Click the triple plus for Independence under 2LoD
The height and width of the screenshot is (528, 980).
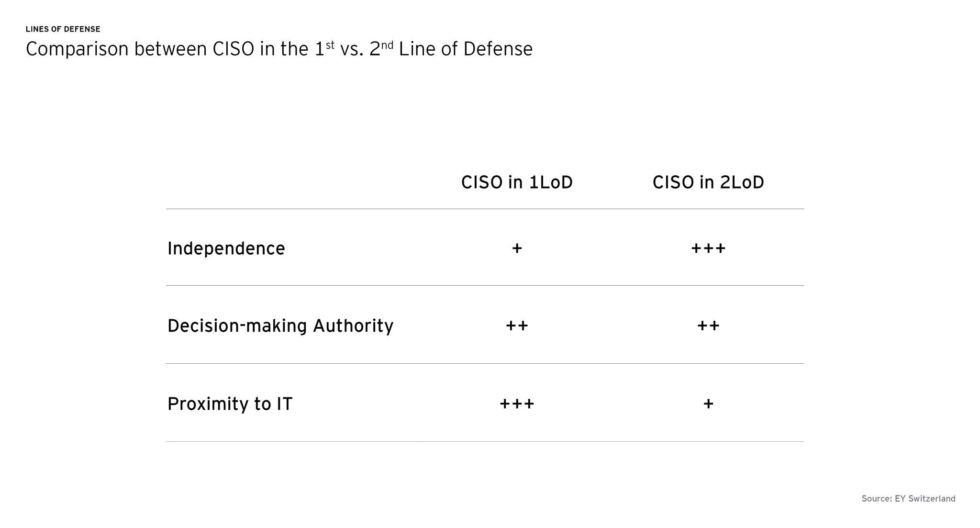708,248
